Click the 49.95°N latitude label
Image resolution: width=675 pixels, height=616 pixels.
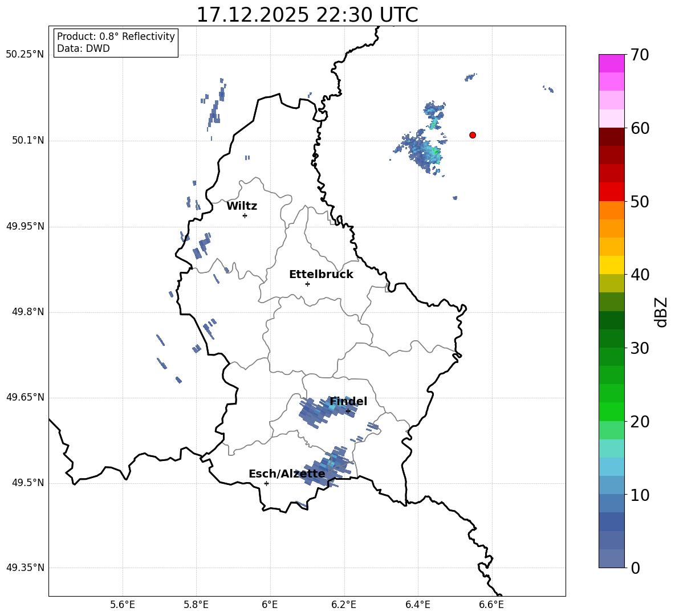[25, 226]
